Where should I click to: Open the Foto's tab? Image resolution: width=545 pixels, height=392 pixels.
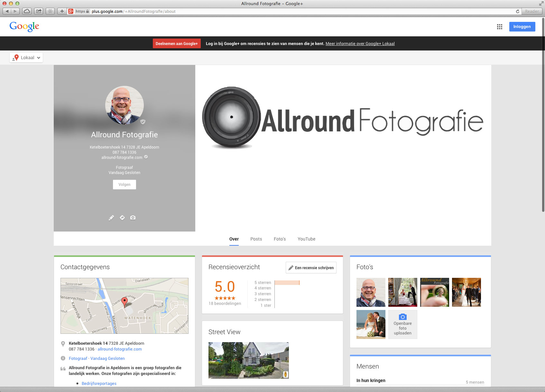280,239
